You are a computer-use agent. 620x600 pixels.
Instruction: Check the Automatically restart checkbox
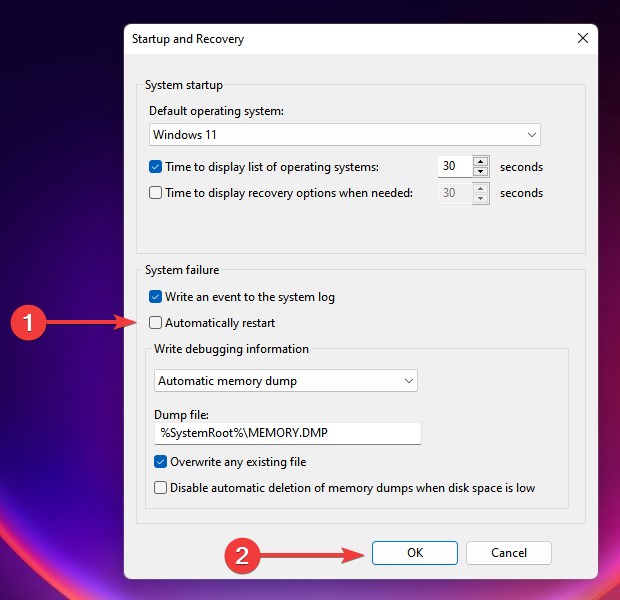coord(155,323)
